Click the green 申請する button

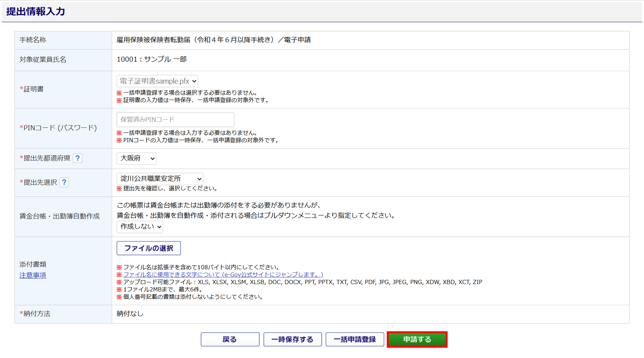click(x=417, y=339)
